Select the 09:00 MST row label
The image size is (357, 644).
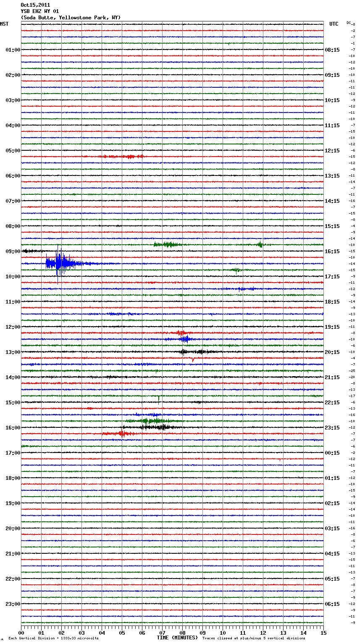13,251
